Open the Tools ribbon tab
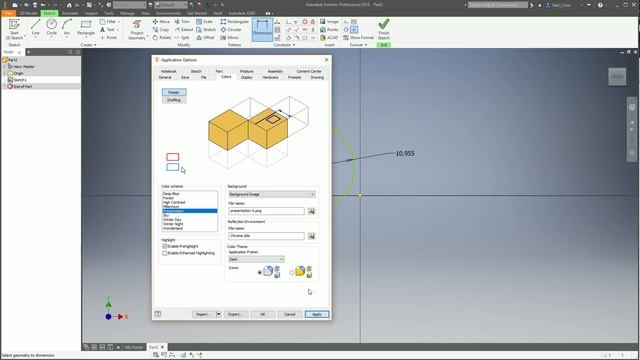This screenshot has width=640, height=360. click(109, 13)
